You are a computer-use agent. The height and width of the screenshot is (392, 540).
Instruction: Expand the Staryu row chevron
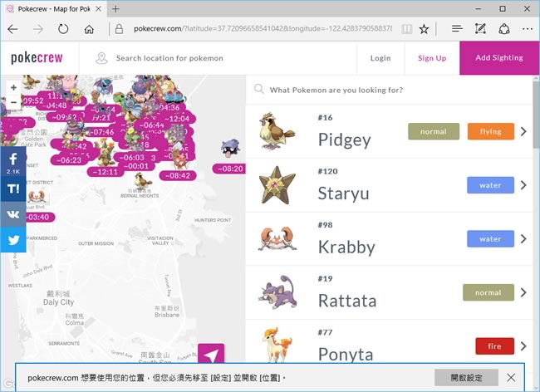pyautogui.click(x=523, y=185)
